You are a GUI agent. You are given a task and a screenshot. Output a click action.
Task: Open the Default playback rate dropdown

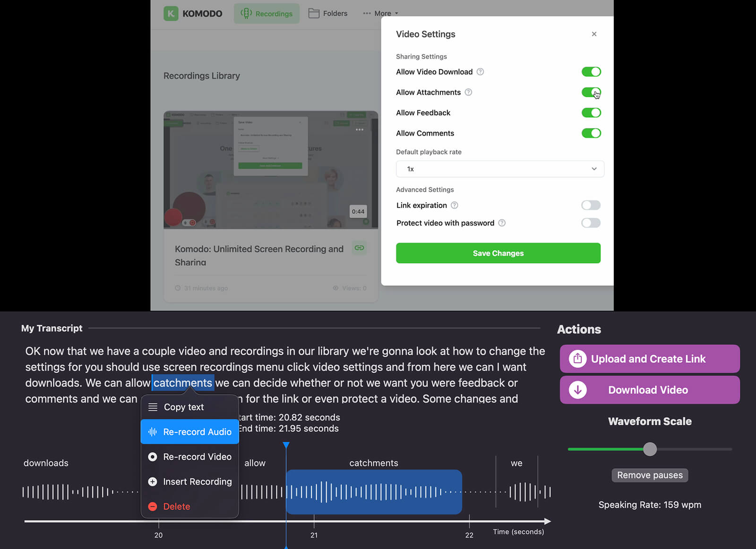click(500, 169)
